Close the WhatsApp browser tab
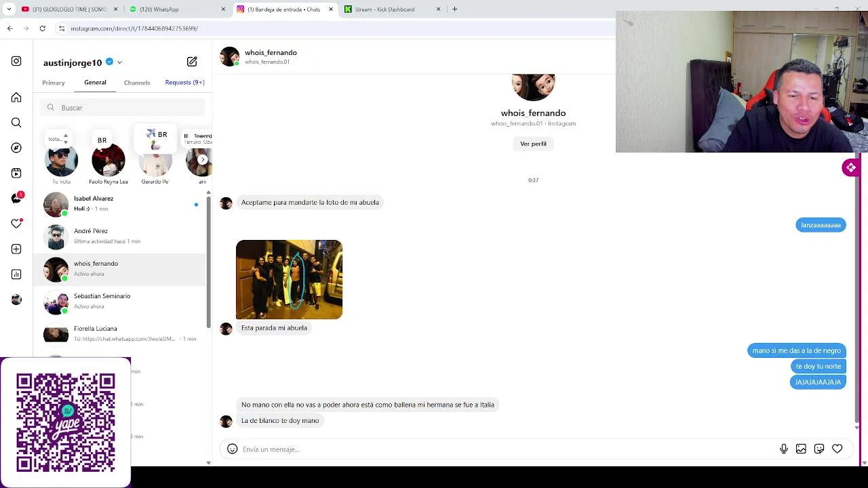 tap(223, 9)
